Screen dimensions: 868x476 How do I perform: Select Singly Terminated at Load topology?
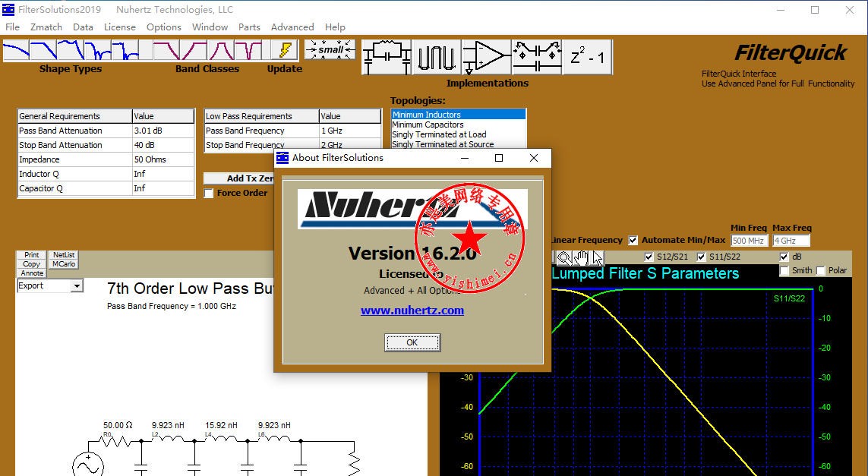pos(459,134)
